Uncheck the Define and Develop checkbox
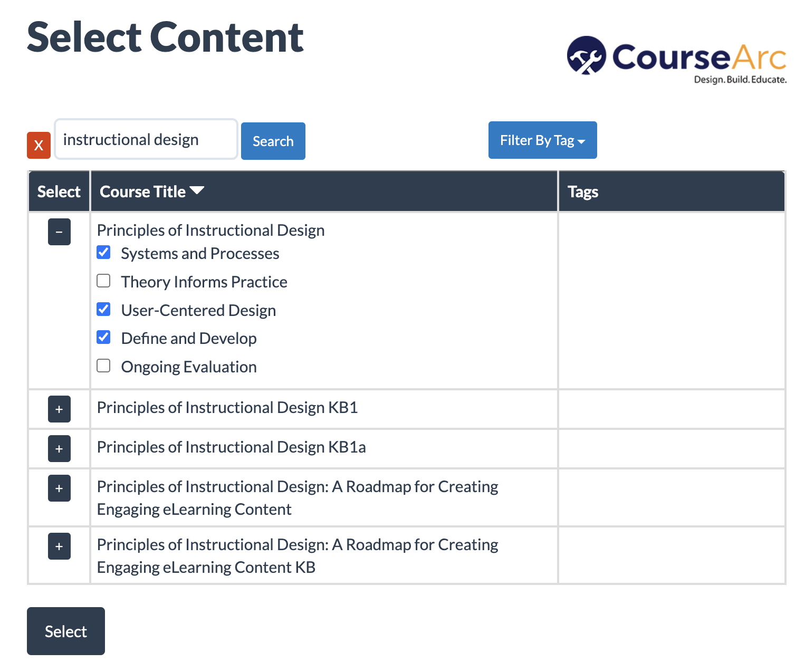805x672 pixels. coord(104,337)
